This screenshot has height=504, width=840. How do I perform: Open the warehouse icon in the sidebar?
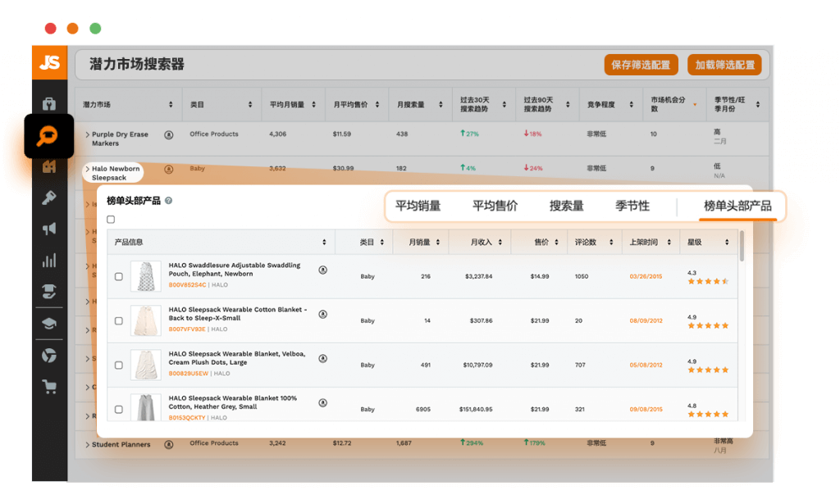(x=49, y=167)
